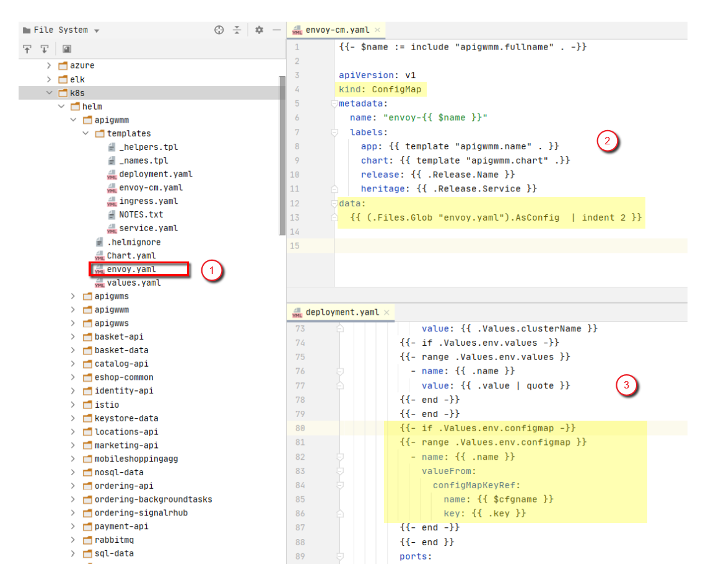Fold the metadata block on line 5

tap(334, 103)
